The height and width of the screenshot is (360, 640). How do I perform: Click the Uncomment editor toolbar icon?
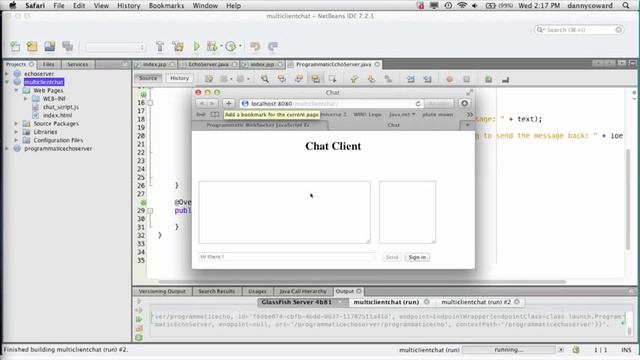pyautogui.click(x=505, y=79)
